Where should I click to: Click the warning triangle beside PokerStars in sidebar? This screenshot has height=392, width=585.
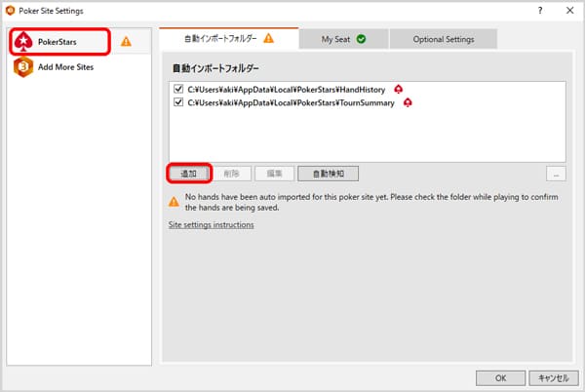[x=126, y=42]
